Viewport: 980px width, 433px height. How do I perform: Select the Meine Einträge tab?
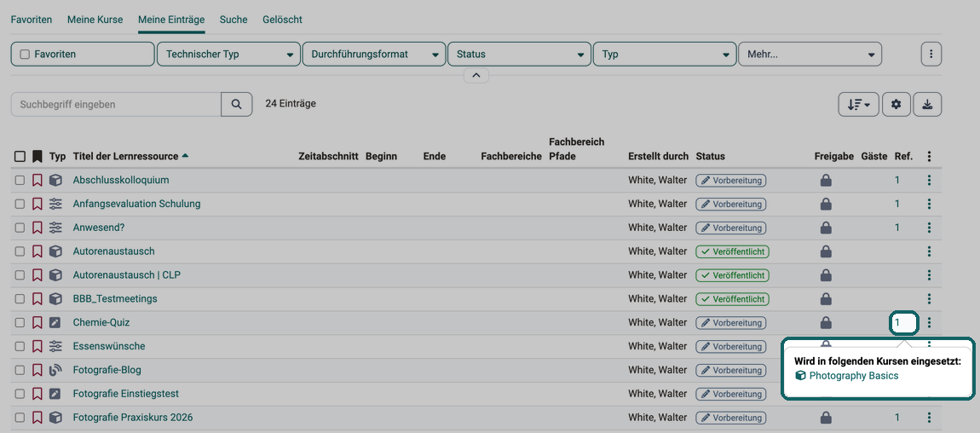click(171, 20)
